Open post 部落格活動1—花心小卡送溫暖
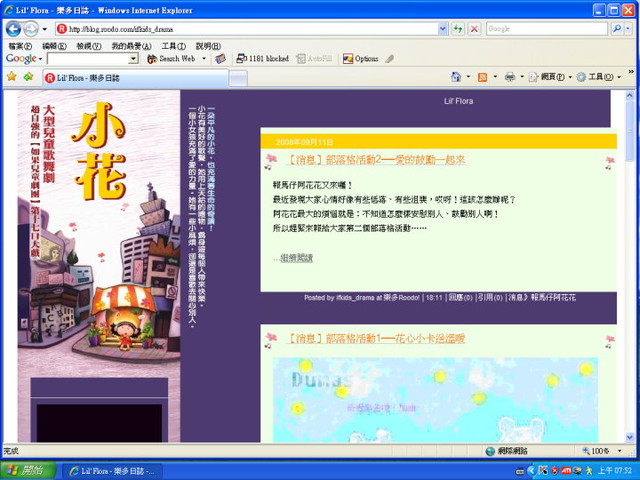The image size is (640, 480). pos(376,338)
